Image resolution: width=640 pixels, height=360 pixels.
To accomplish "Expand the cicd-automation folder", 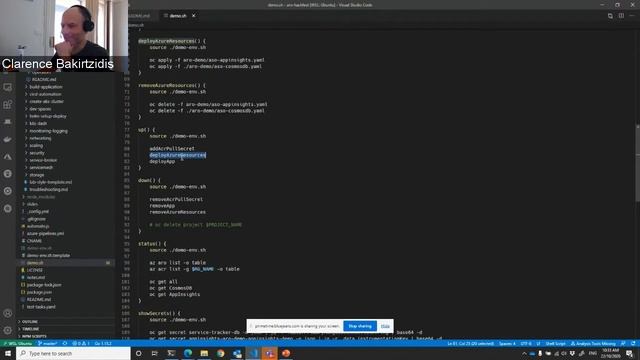I will pos(45,94).
